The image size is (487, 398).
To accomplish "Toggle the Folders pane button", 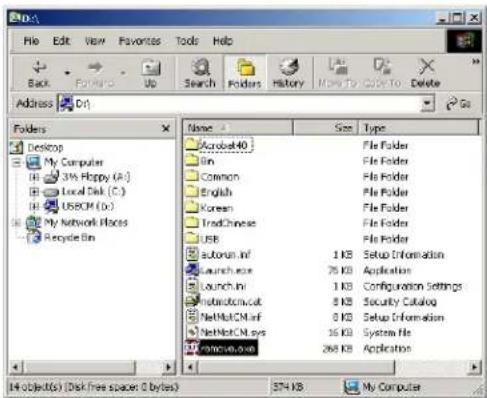I will (244, 74).
